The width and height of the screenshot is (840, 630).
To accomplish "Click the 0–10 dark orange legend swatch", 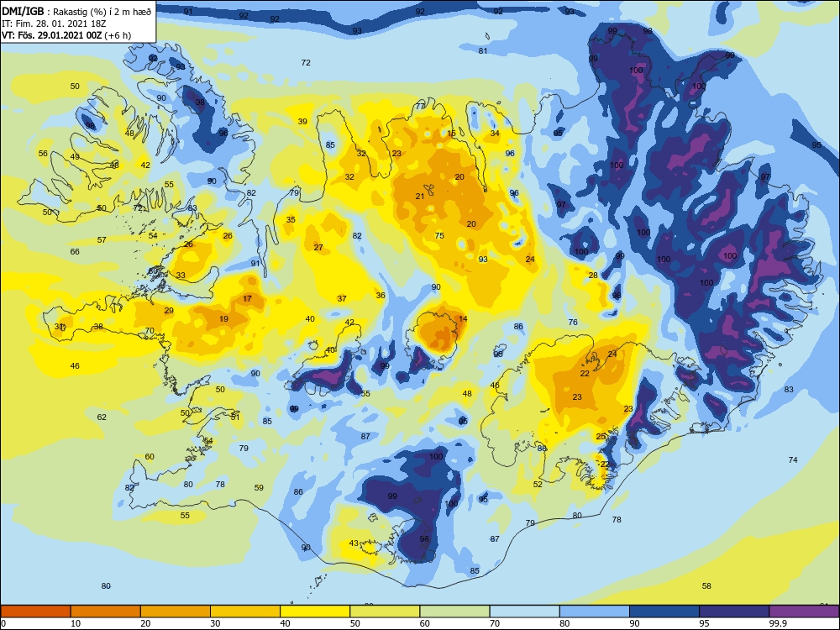I will (x=35, y=612).
